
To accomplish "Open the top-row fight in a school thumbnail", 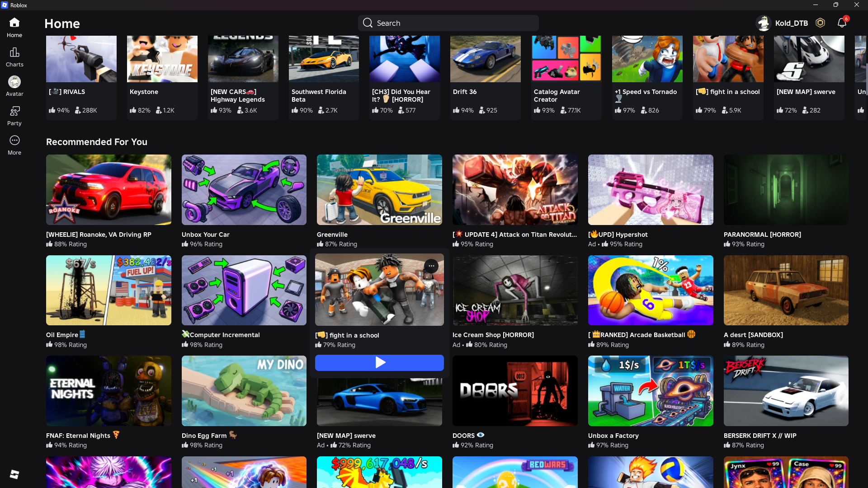I will point(728,59).
